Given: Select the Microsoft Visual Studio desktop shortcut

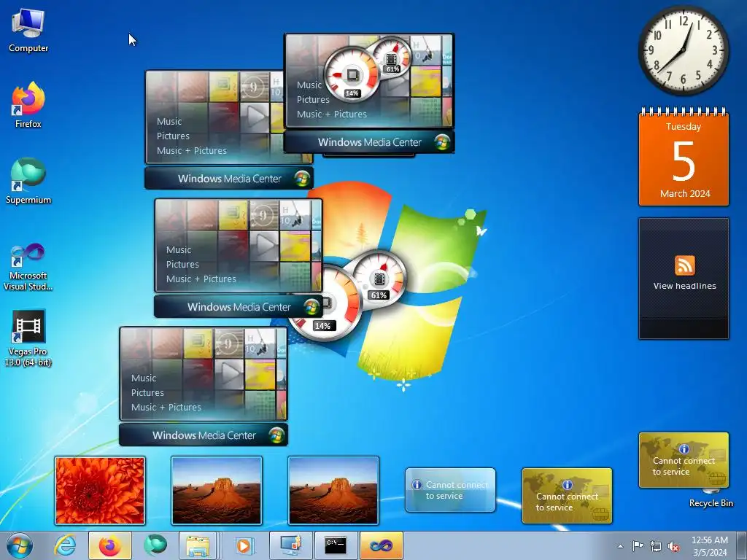Looking at the screenshot, I should tap(28, 267).
